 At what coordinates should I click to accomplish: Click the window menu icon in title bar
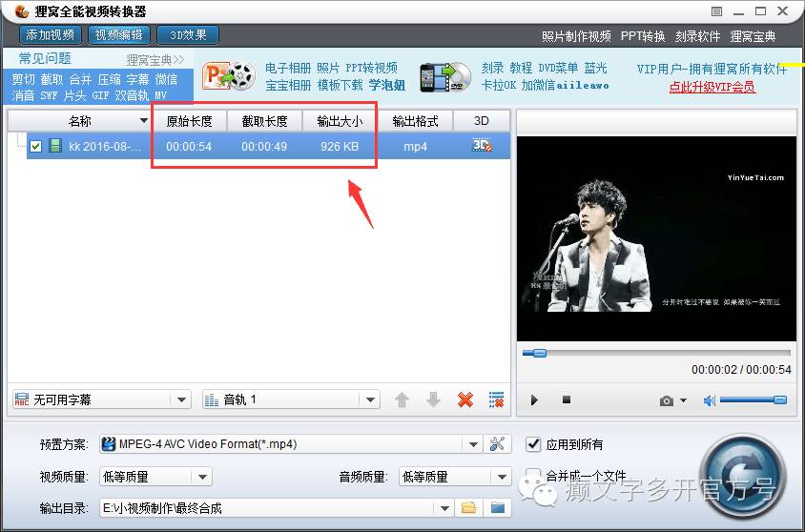pos(716,11)
